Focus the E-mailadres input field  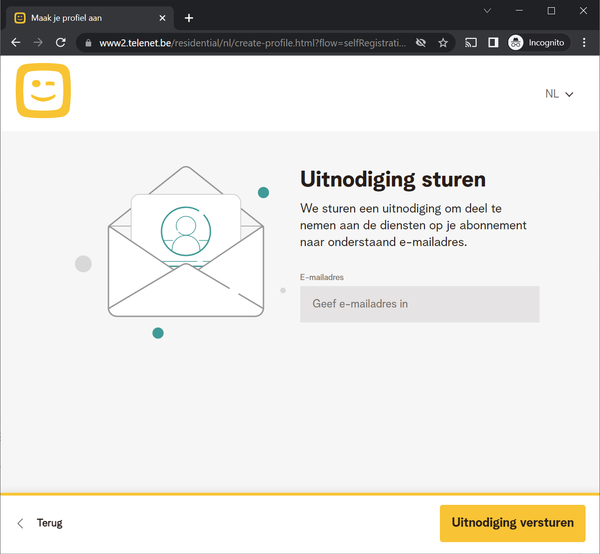[x=419, y=304]
